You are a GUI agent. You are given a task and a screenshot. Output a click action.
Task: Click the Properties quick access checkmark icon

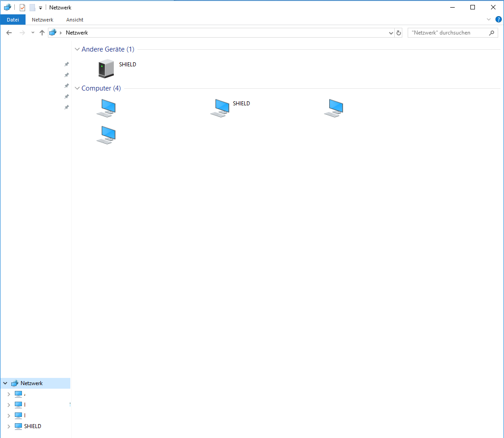22,7
